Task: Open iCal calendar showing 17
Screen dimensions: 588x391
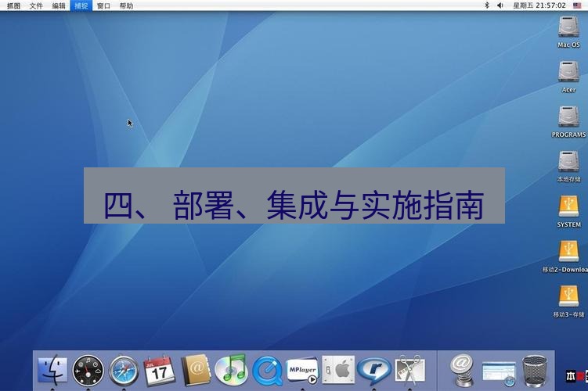Action: pyautogui.click(x=160, y=371)
